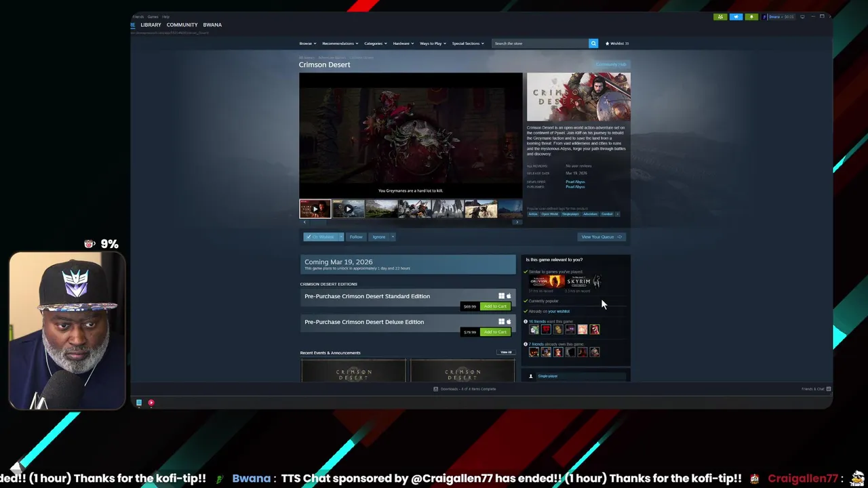The width and height of the screenshot is (868, 488).
Task: Open 'your wishlist' link
Action: [559, 311]
